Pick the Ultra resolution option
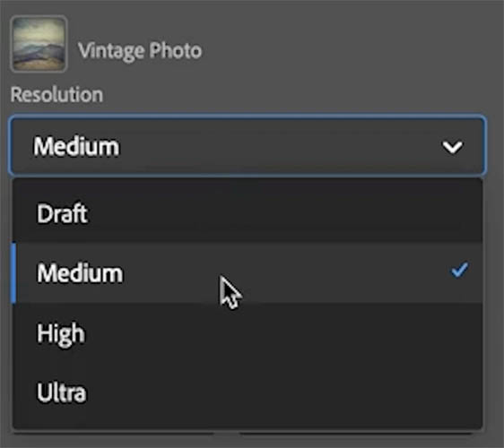 coord(248,392)
